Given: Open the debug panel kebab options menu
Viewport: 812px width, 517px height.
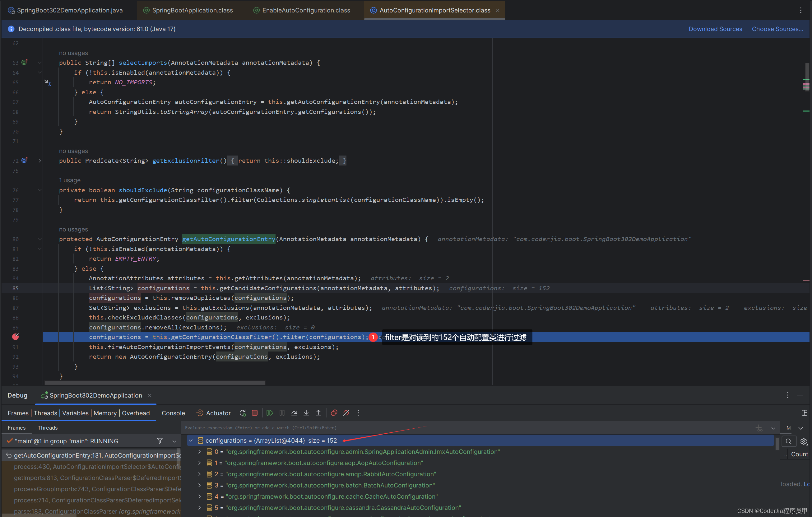Looking at the screenshot, I should point(787,395).
